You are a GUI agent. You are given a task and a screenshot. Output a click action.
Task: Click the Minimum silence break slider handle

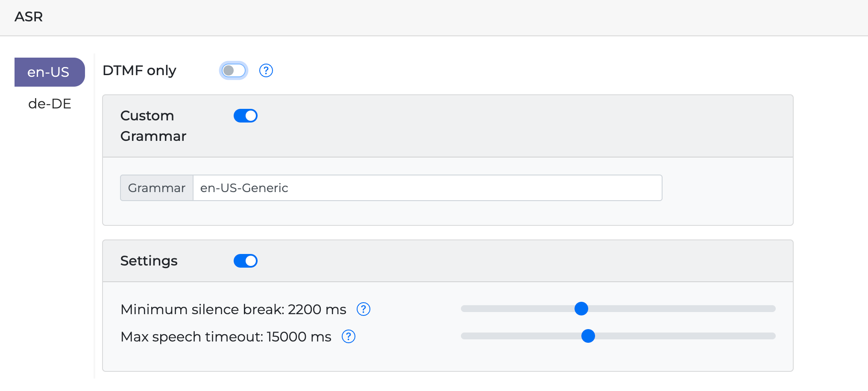click(581, 309)
